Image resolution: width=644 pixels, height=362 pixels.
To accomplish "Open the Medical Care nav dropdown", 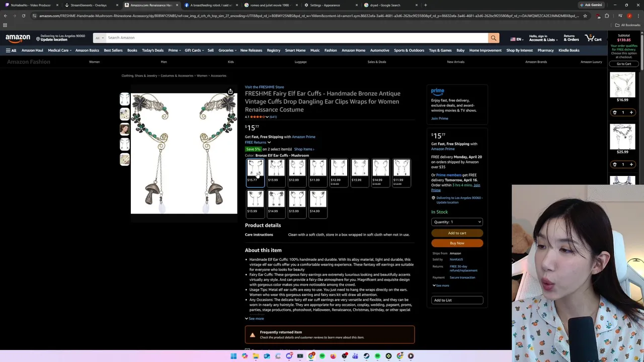I will pyautogui.click(x=59, y=50).
